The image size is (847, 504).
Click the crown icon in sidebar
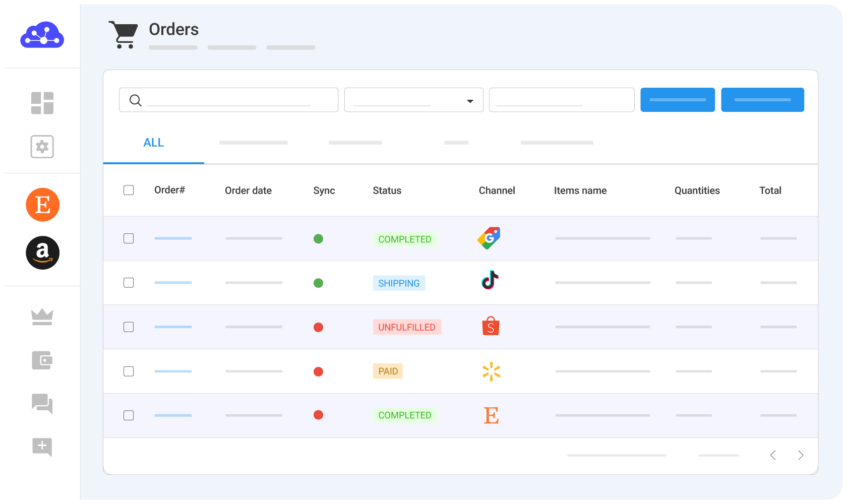tap(42, 317)
